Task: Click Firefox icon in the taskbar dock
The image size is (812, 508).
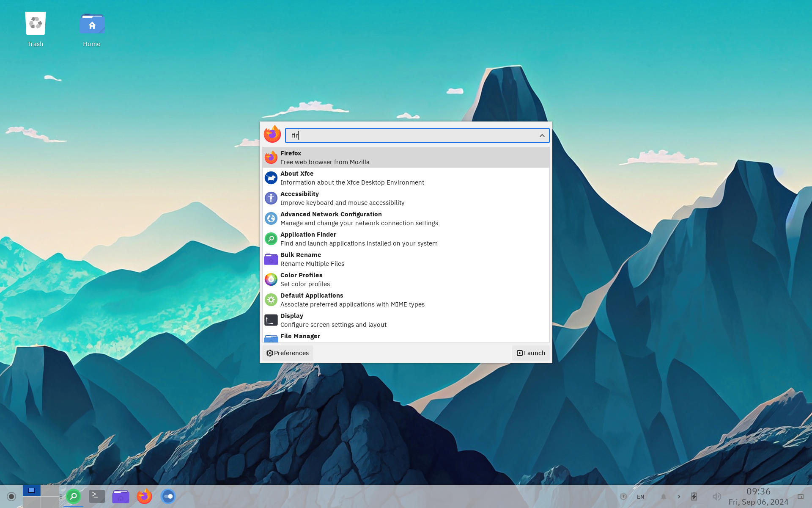Action: click(144, 496)
